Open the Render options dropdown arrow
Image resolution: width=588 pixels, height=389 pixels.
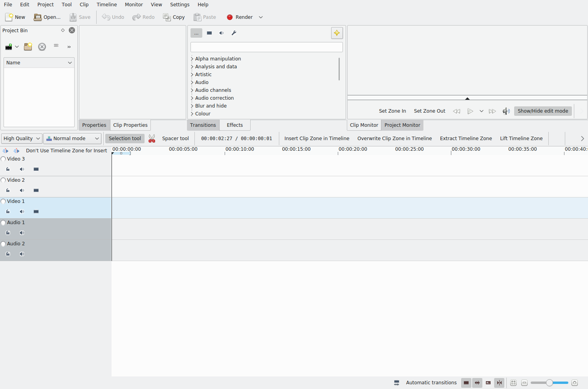tap(261, 17)
